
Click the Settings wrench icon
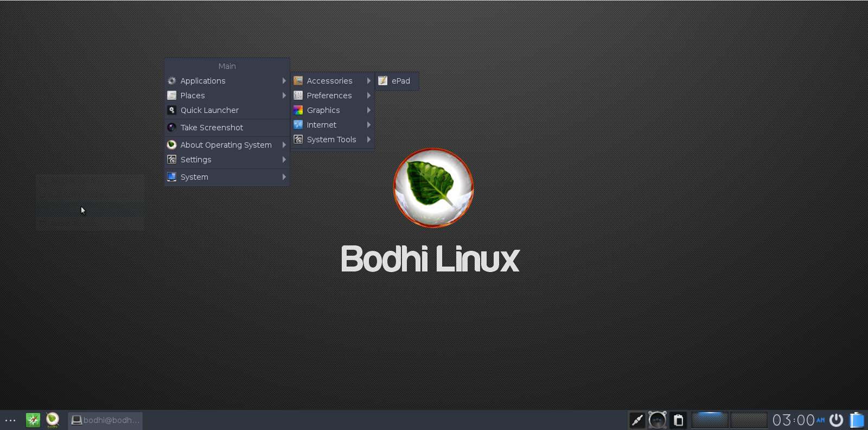coord(172,160)
